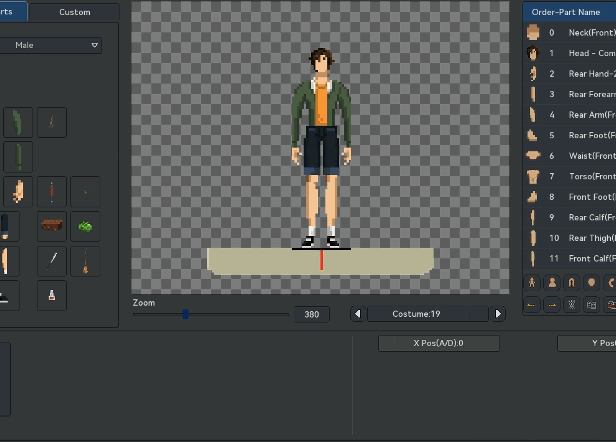Viewport: 616px width, 442px height.
Task: Click the full-body figure icon below part list
Action: [x=532, y=283]
